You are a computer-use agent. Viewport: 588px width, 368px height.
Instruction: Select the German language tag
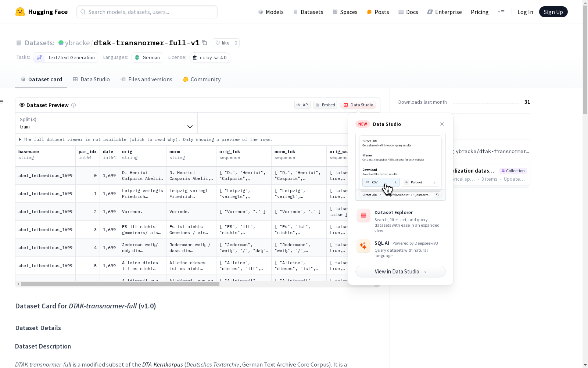point(147,57)
